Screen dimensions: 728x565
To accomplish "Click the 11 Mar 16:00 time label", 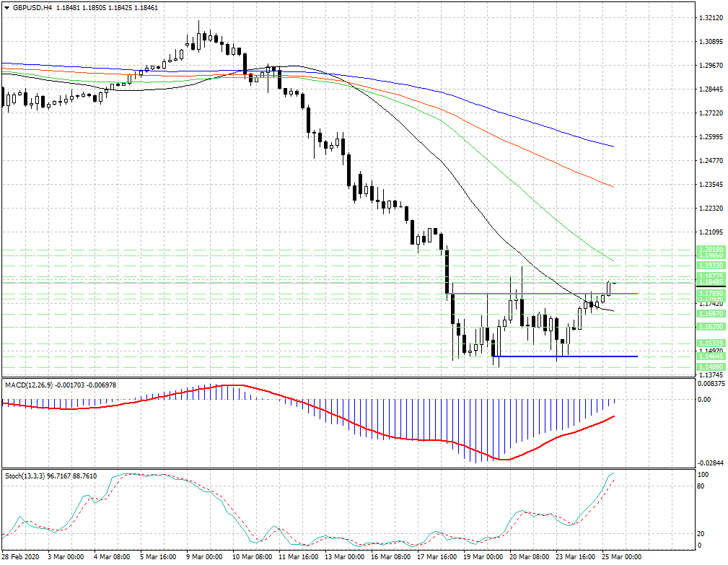I will coord(298,556).
